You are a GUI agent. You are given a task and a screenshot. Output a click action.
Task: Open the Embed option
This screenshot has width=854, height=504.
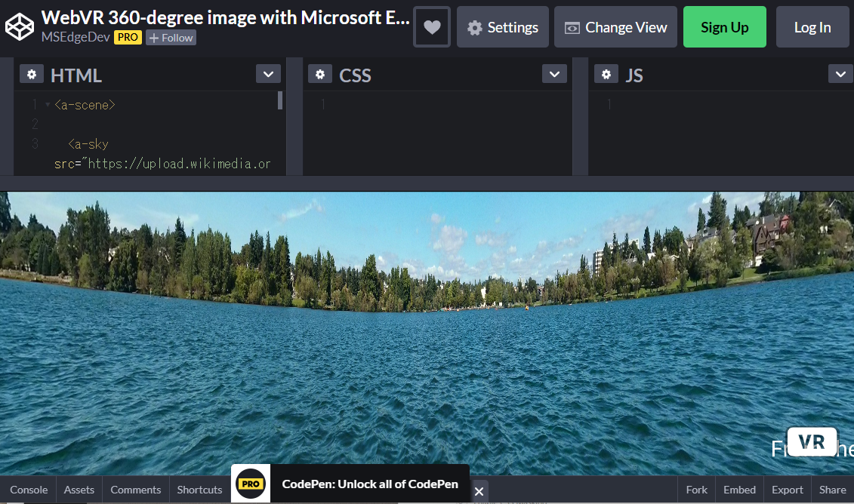[740, 490]
